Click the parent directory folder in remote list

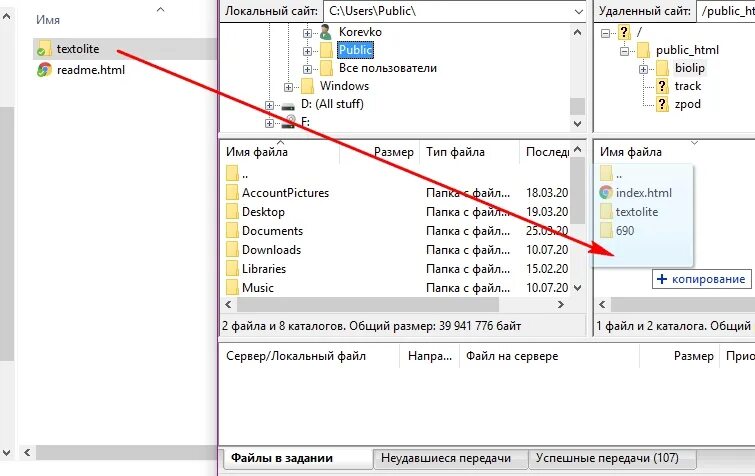tap(606, 174)
